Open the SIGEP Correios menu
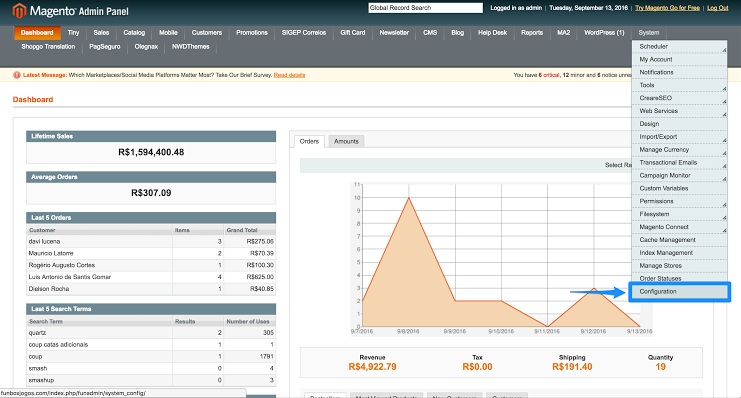This screenshot has height=398, width=741. pos(304,33)
